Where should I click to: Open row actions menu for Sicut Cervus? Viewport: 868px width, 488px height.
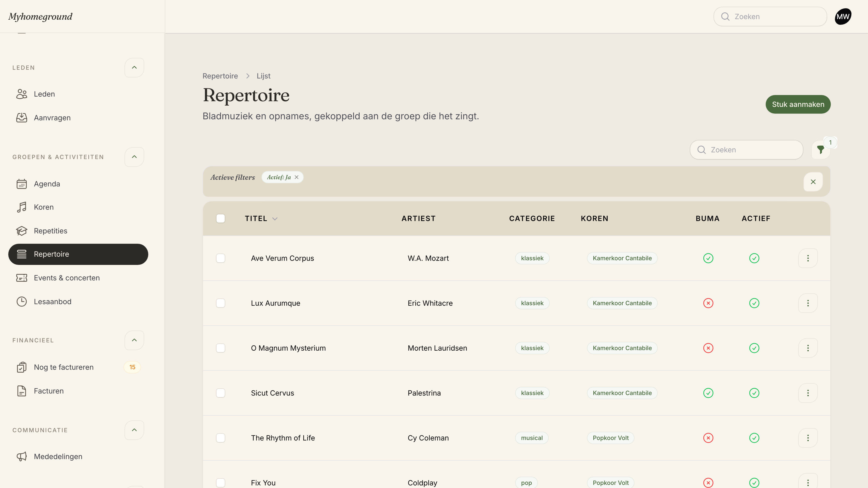tap(808, 393)
